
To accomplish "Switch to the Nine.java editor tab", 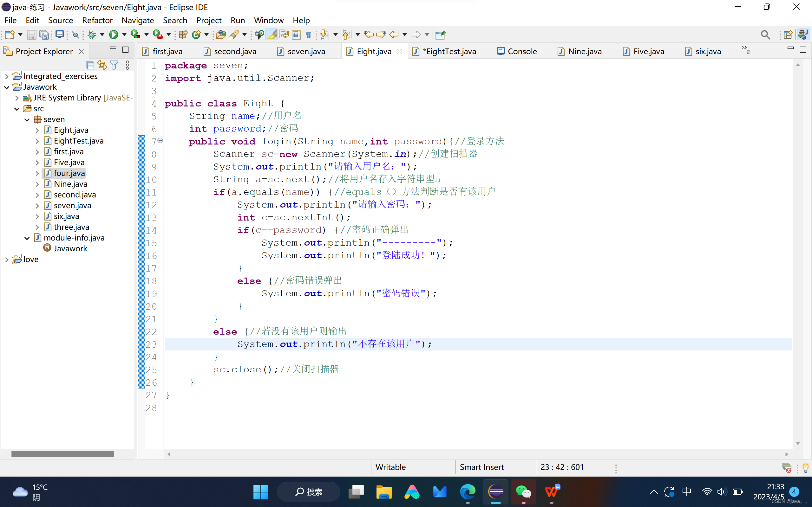I will point(584,51).
